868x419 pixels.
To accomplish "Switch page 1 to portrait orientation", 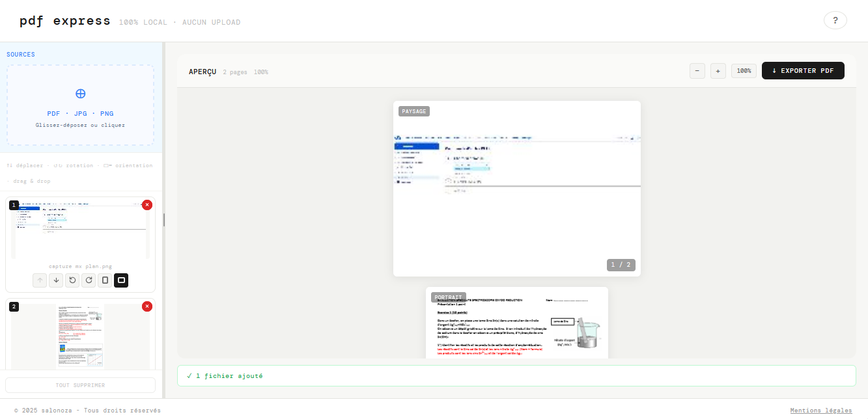I will (104, 280).
